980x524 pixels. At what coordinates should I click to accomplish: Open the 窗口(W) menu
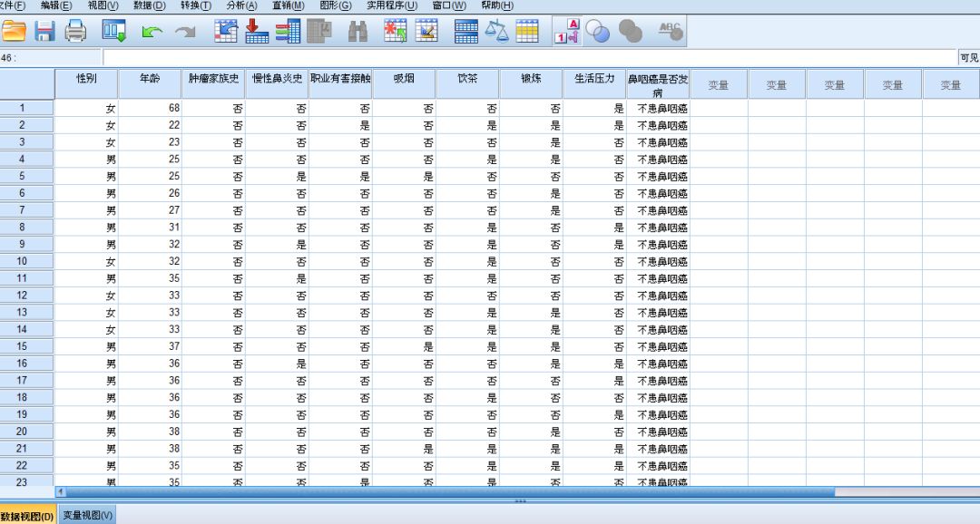pos(449,5)
